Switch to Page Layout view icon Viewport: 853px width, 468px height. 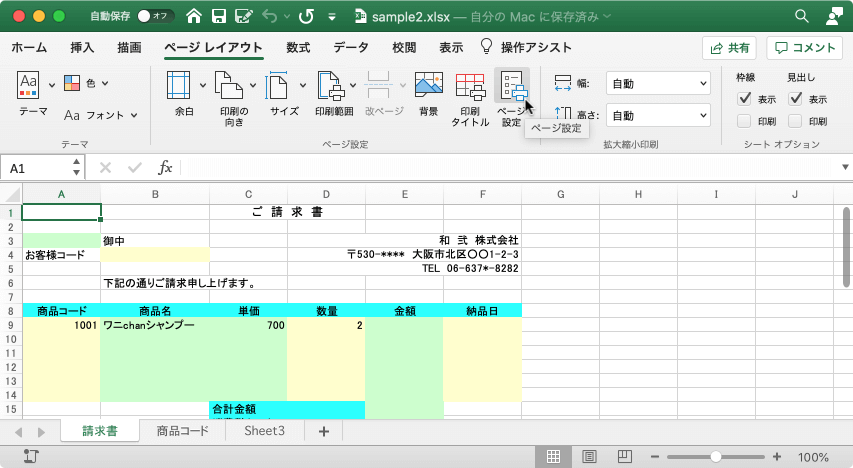point(589,457)
